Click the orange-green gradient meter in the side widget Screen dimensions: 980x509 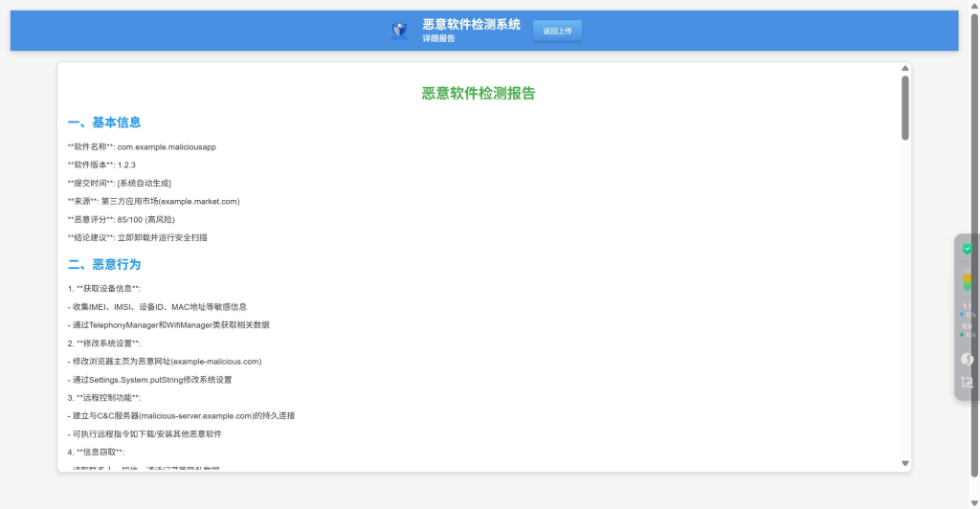[x=967, y=281]
